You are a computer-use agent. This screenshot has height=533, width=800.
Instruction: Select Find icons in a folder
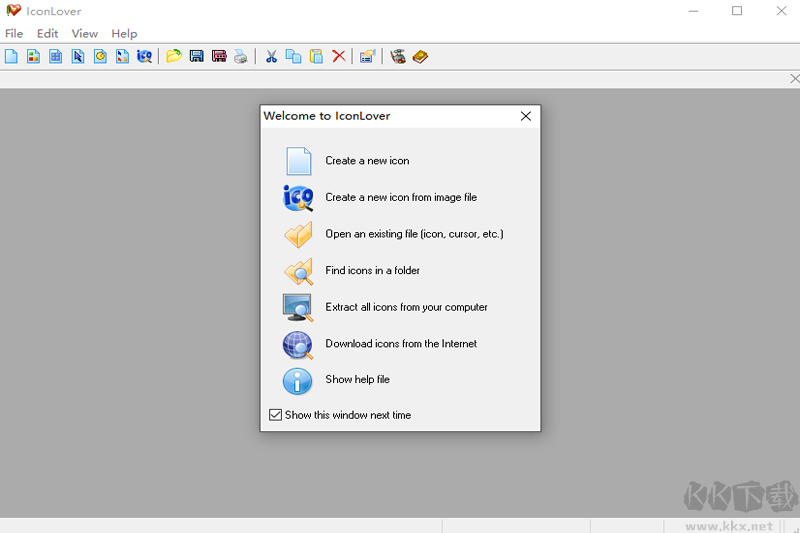(372, 271)
